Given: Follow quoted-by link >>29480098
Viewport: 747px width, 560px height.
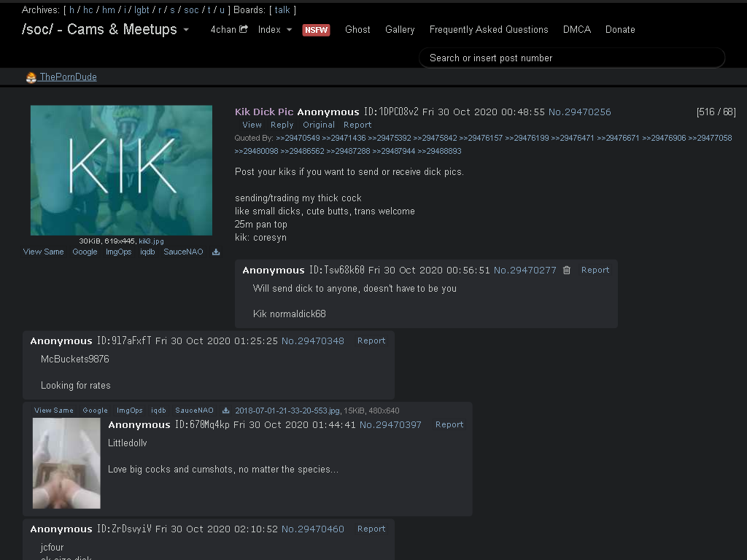Looking at the screenshot, I should click(x=256, y=151).
